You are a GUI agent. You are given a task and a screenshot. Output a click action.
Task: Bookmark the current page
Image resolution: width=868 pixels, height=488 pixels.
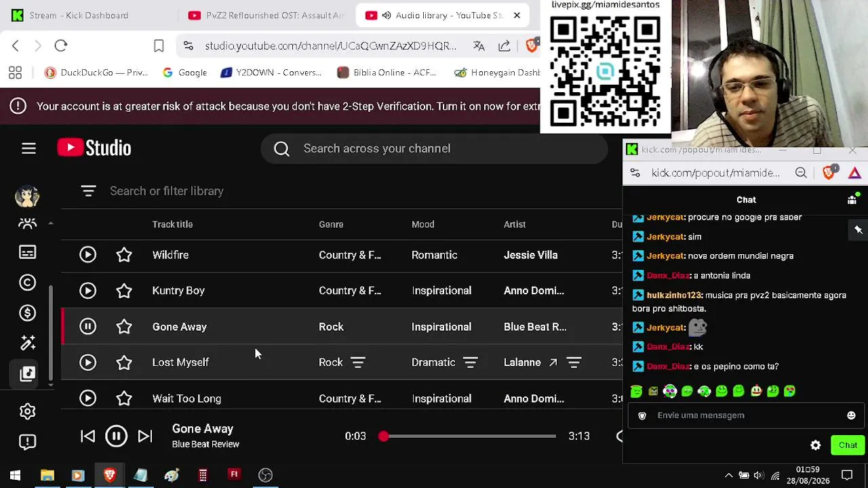(159, 45)
